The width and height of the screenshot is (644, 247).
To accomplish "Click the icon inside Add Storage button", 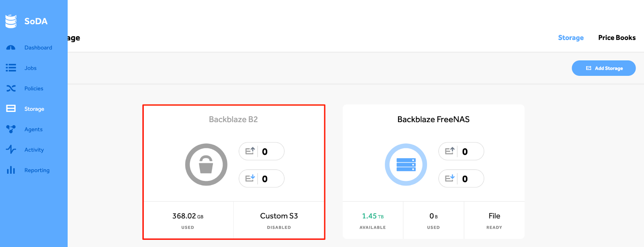I will point(588,68).
